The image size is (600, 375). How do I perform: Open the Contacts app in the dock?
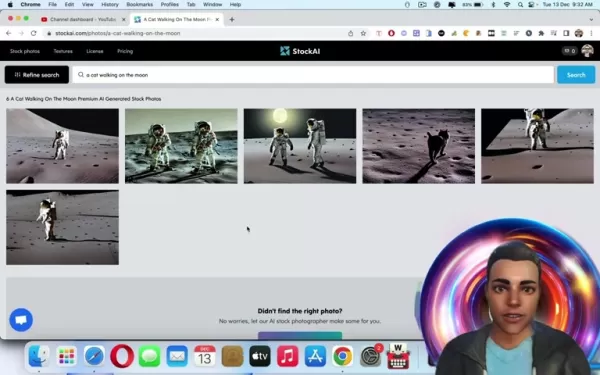click(232, 356)
